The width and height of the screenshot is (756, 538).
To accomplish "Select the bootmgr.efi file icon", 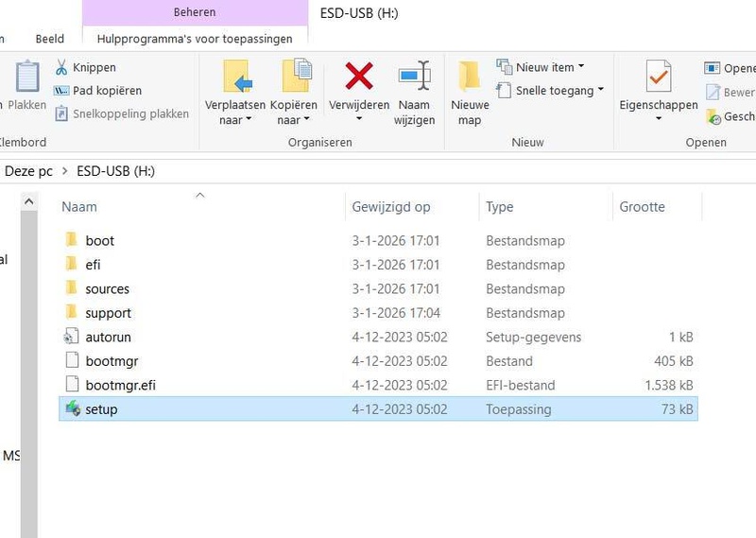I will (72, 385).
